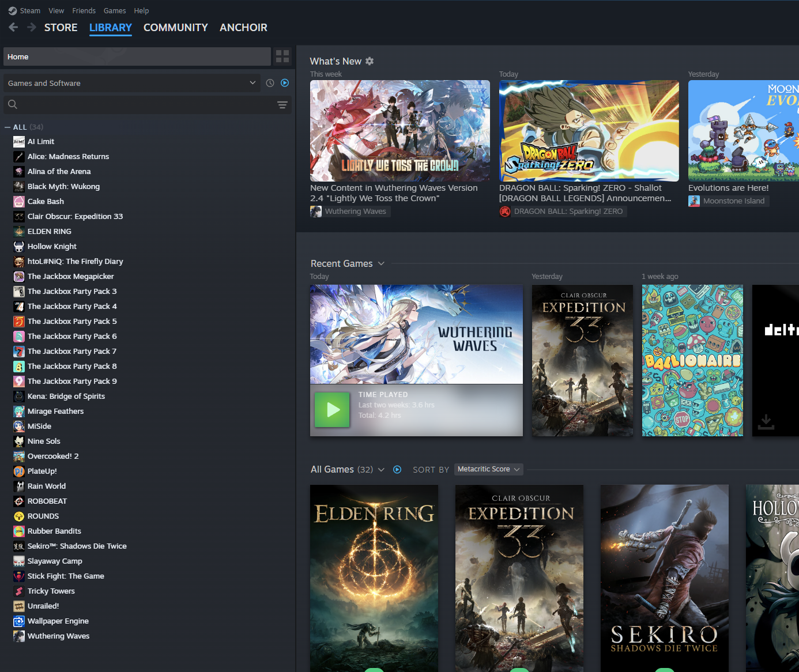The image size is (799, 672).
Task: Open Expedition 33 cover in All Games
Action: pos(519,578)
